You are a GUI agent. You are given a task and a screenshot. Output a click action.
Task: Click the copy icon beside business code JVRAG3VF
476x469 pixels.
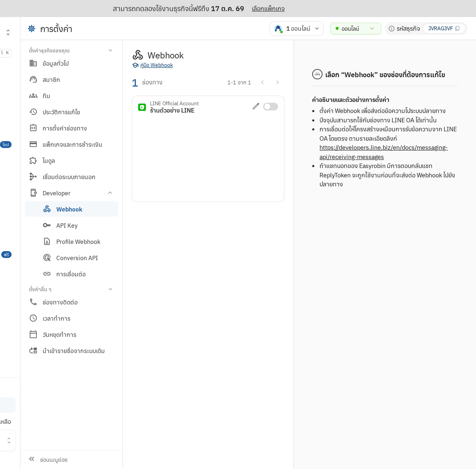point(457,28)
